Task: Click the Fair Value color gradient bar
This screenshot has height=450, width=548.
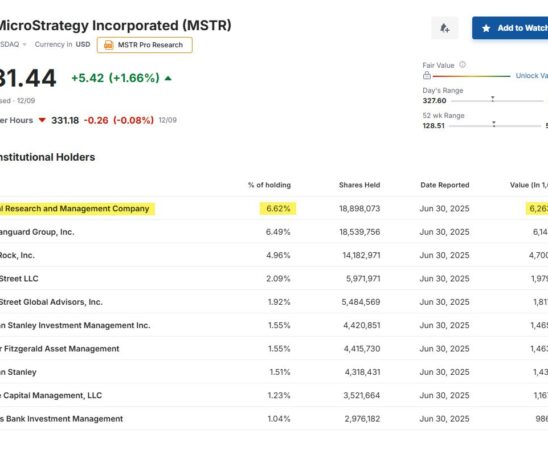Action: coord(471,76)
